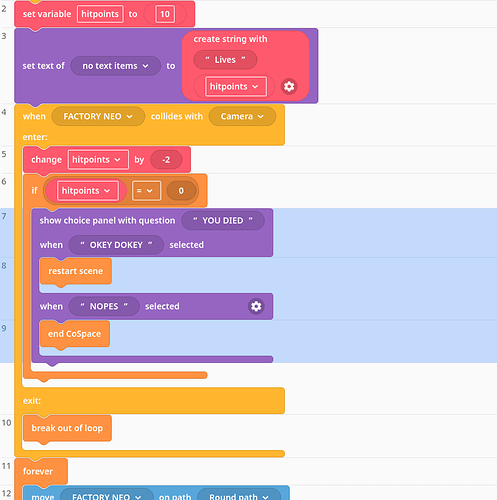Click gear icon on NOPES choice row
The image size is (497, 500).
[x=256, y=306]
